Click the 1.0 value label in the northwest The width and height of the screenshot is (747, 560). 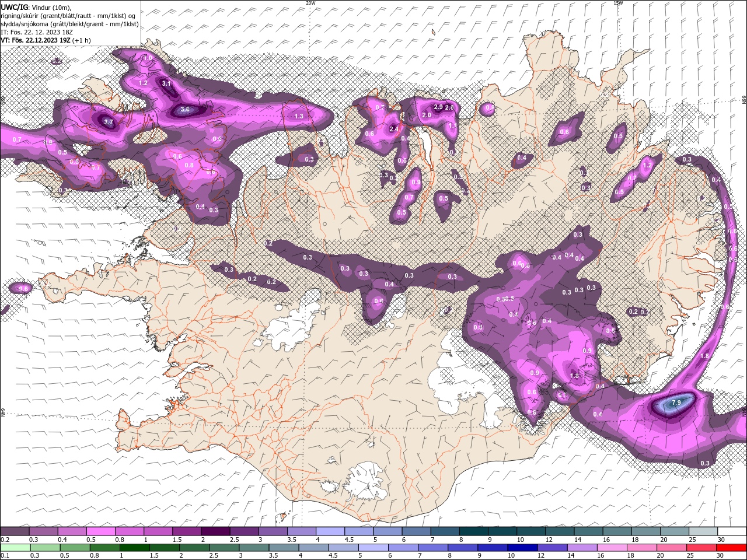[148, 58]
